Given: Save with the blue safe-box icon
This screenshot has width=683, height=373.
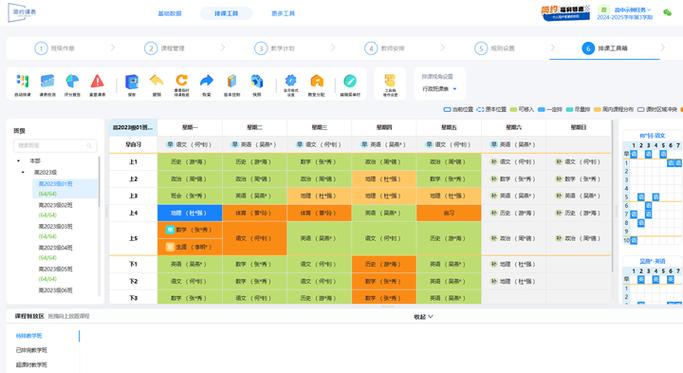Looking at the screenshot, I should [132, 81].
